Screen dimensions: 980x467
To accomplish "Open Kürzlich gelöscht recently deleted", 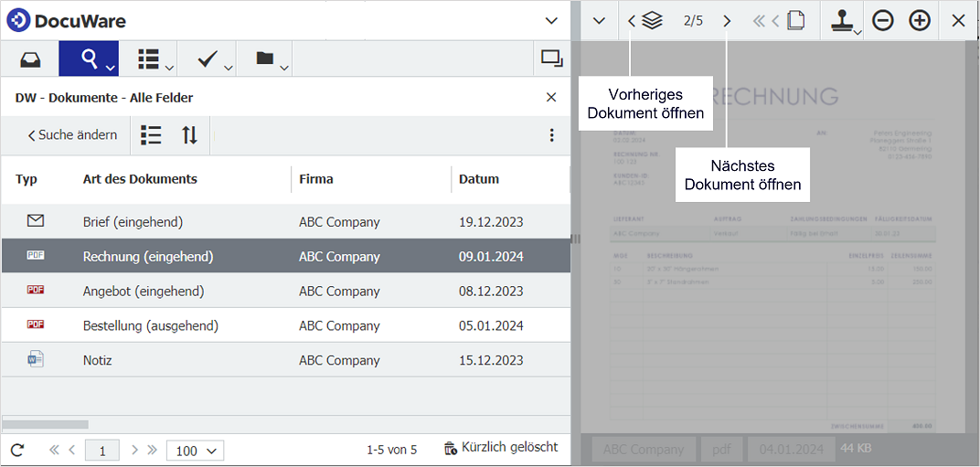I will [x=500, y=448].
